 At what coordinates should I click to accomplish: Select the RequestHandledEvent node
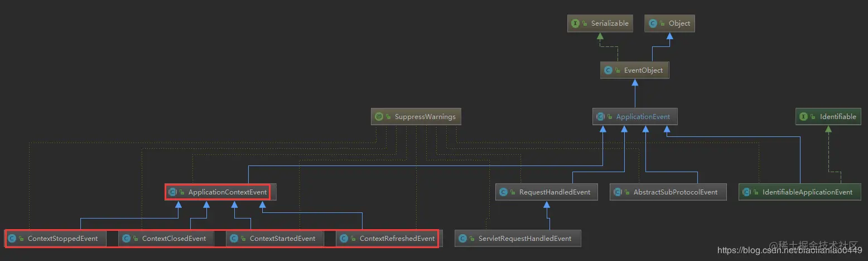[x=547, y=192]
